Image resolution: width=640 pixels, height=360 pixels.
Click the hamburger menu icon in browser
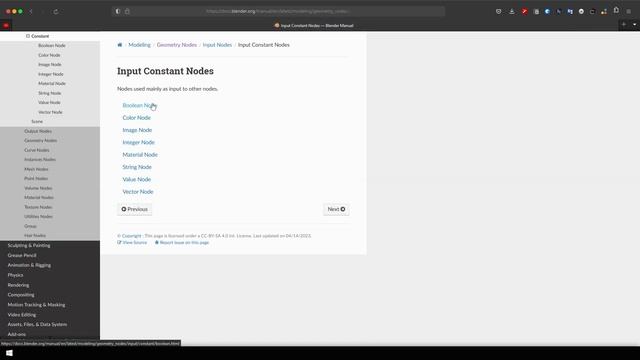click(x=629, y=11)
